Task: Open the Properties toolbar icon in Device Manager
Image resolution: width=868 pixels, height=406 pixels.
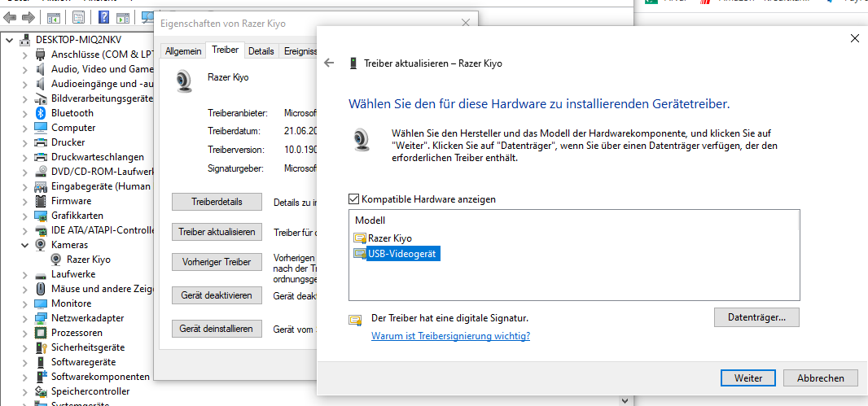Action: coord(79,18)
